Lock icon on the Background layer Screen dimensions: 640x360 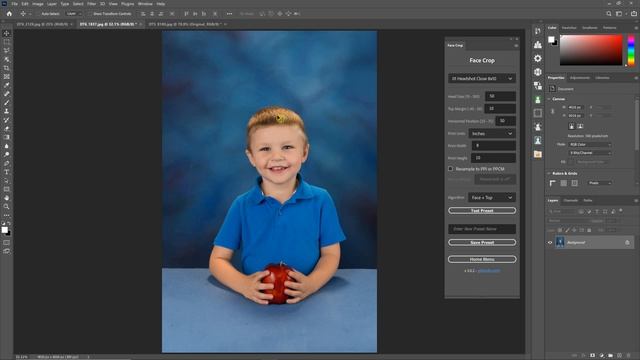point(627,242)
